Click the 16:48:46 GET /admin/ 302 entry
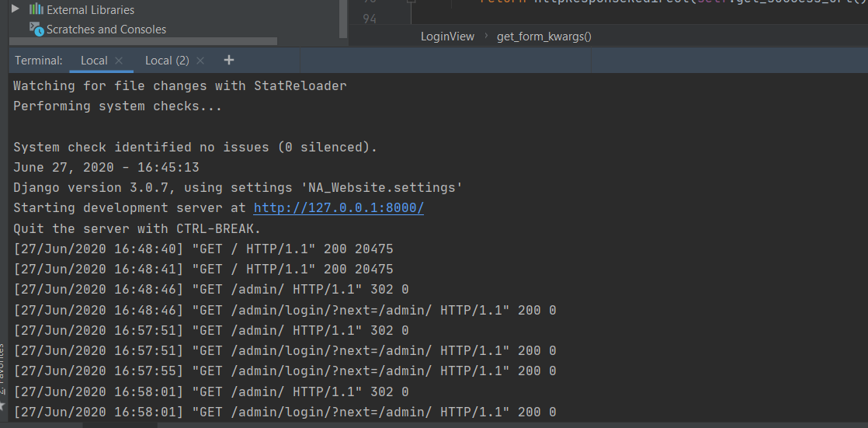 [x=211, y=290]
